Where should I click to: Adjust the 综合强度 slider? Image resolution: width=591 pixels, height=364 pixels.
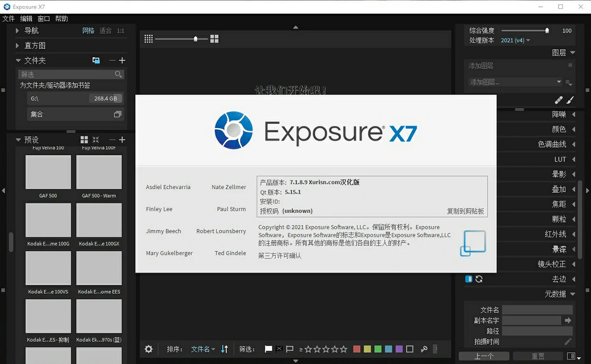(524, 30)
